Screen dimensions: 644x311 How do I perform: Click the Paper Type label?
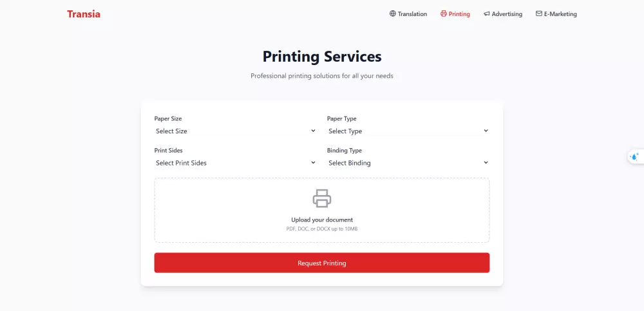[342, 118]
